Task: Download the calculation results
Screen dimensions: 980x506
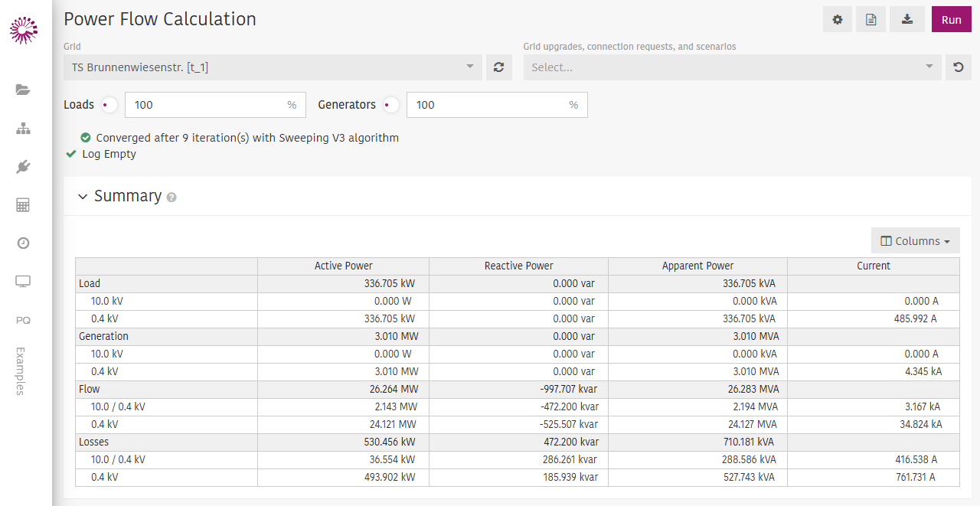Action: coord(907,20)
